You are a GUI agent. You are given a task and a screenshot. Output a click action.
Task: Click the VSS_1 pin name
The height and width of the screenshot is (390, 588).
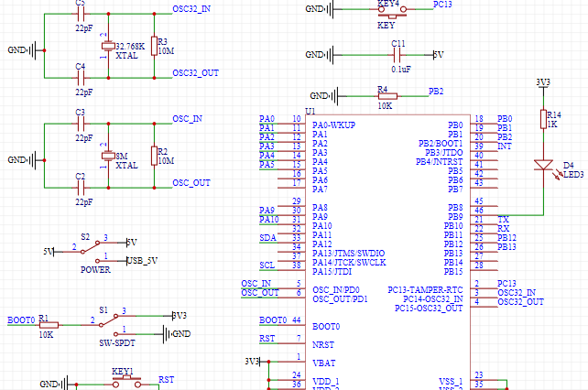451,382
